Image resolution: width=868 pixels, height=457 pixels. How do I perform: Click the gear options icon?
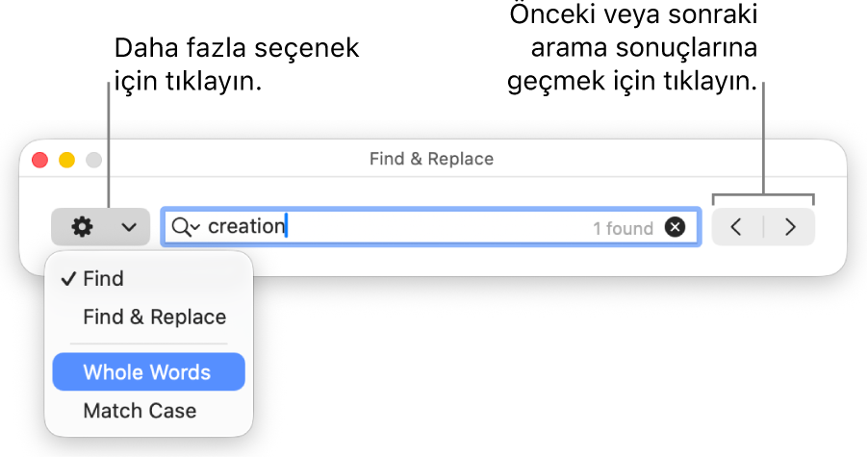point(83,227)
